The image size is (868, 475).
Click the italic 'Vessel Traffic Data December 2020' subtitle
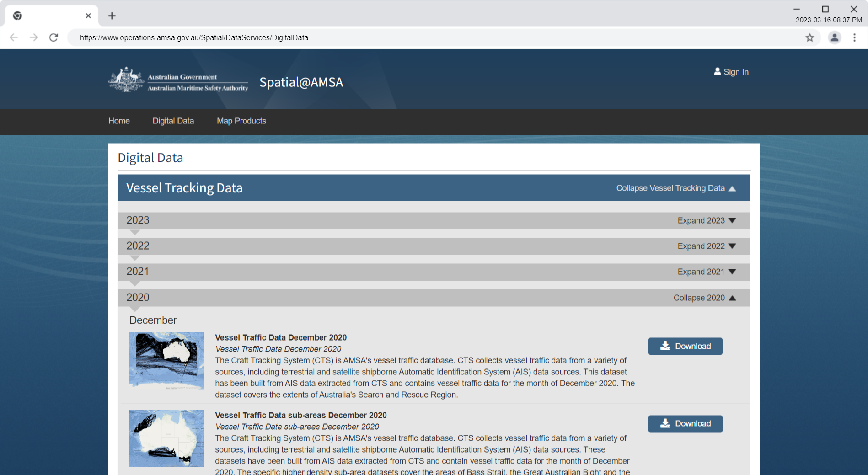pos(278,349)
